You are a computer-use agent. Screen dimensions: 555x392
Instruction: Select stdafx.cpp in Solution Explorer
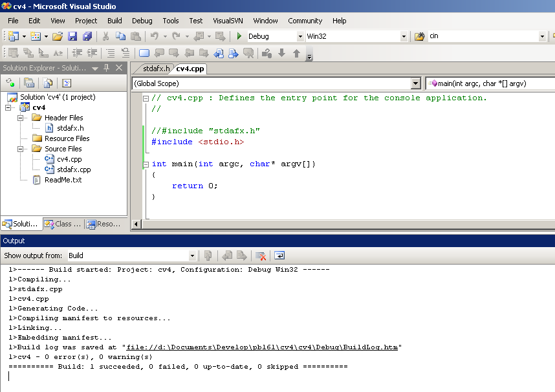74,169
